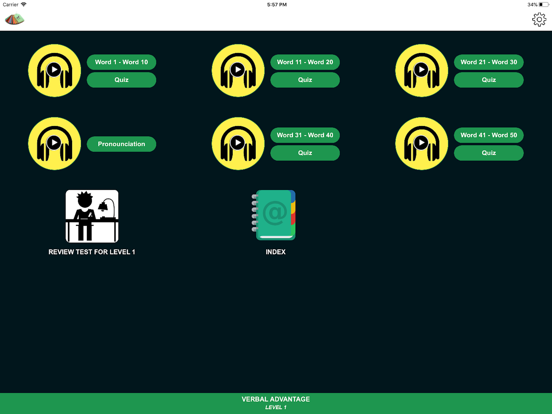The image size is (552, 414).
Task: Open Word 31 - Word 40 lesson
Action: tap(305, 135)
